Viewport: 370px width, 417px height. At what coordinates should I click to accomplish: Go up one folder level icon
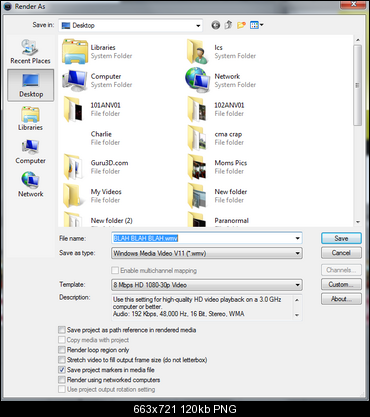(228, 25)
